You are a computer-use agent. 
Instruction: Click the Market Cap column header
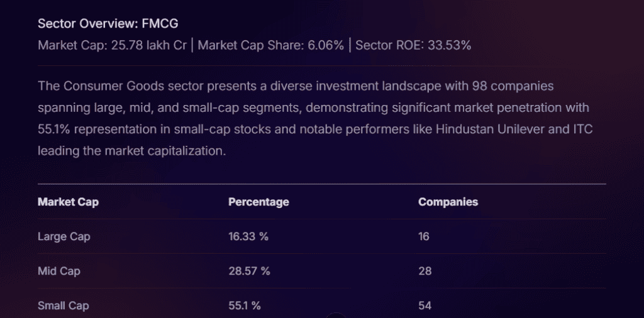(x=68, y=202)
